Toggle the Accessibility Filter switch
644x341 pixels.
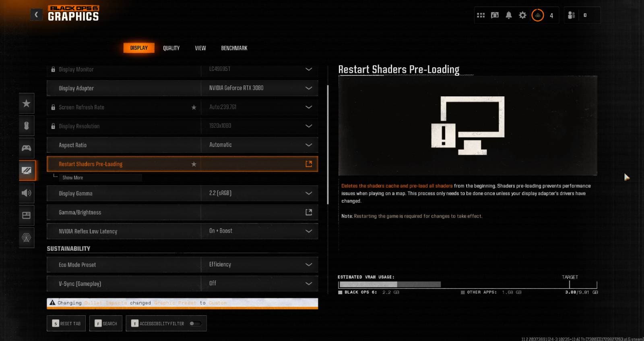click(195, 324)
